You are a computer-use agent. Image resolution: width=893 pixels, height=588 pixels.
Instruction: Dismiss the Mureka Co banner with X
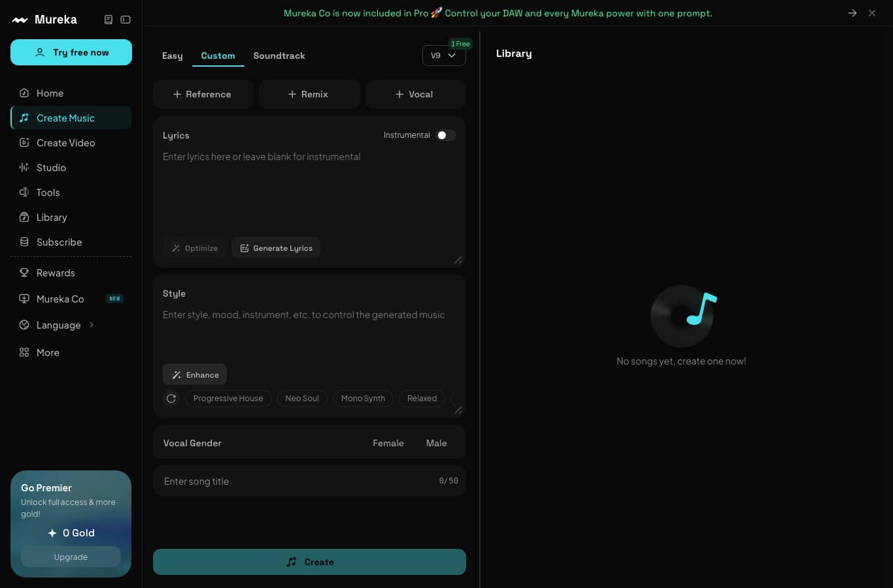point(872,13)
